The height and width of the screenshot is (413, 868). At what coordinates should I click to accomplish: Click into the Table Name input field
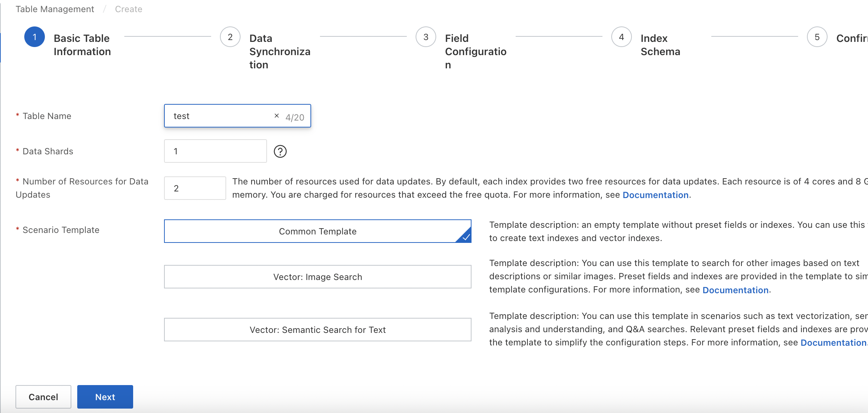pos(221,116)
